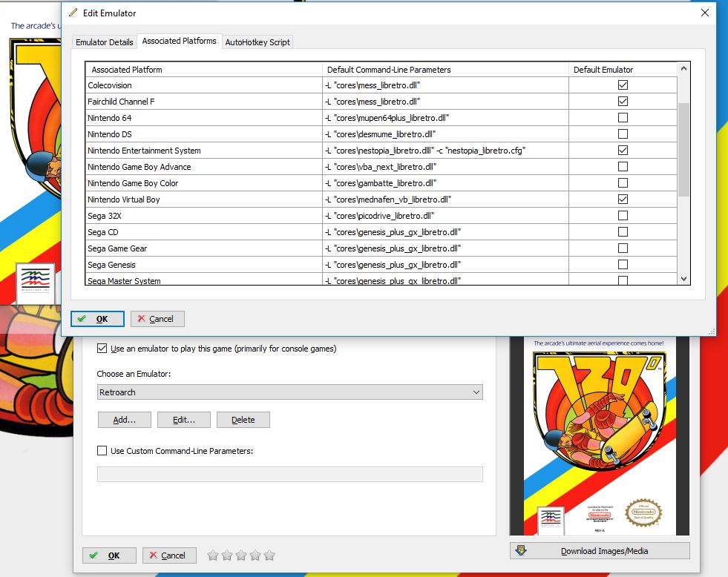
Task: Toggle 'Use an emulator to play this game'
Action: pyautogui.click(x=102, y=349)
